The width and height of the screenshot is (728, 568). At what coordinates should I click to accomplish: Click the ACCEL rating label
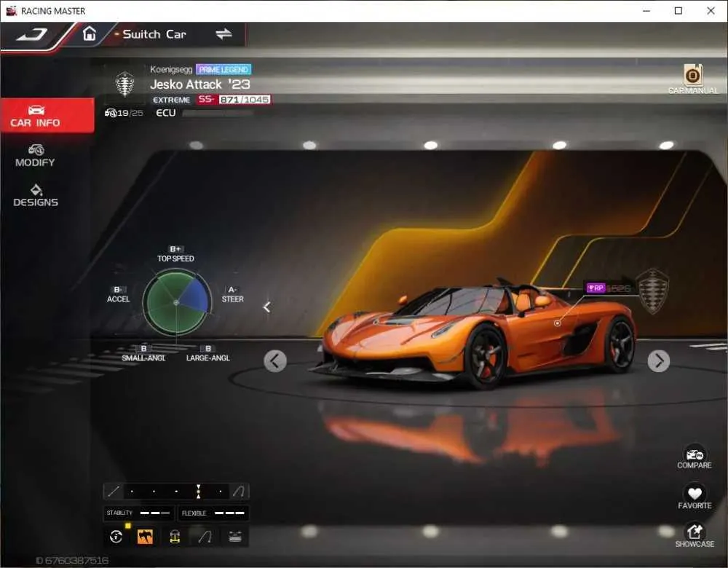pos(118,294)
